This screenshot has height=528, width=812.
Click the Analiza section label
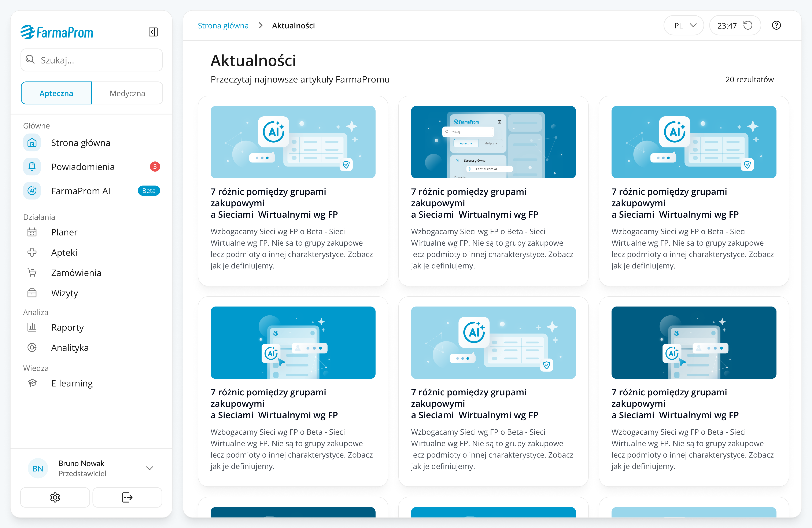pos(36,312)
